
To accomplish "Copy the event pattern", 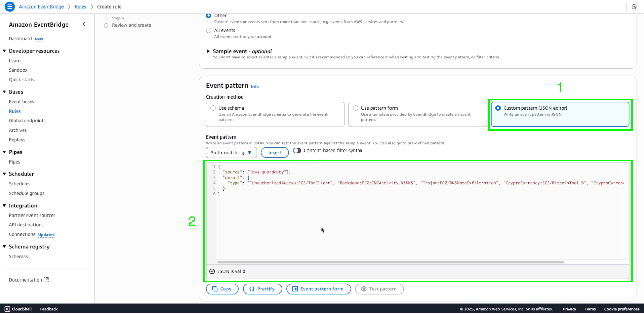I will (222, 289).
